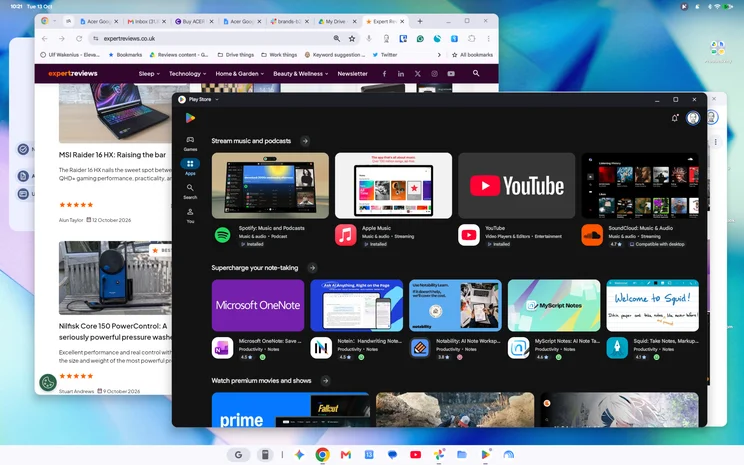Open the Apple Music app icon
The width and height of the screenshot is (744, 465).
click(345, 235)
